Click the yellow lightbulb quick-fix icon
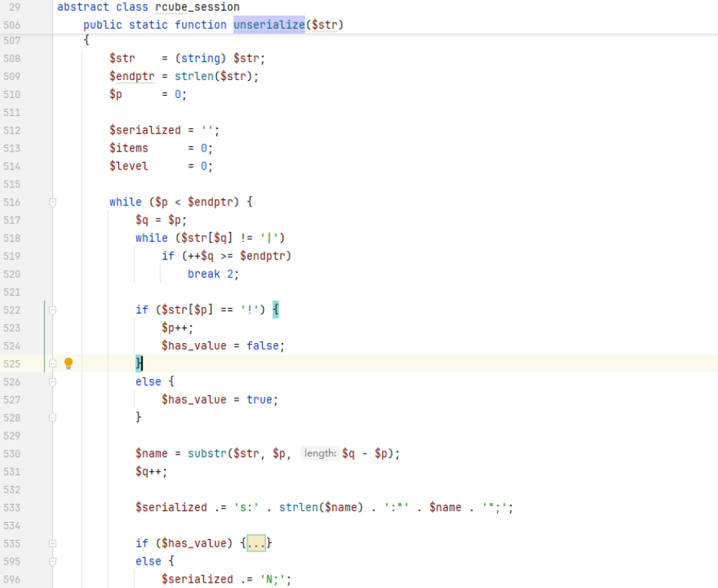The image size is (718, 588). click(x=68, y=363)
